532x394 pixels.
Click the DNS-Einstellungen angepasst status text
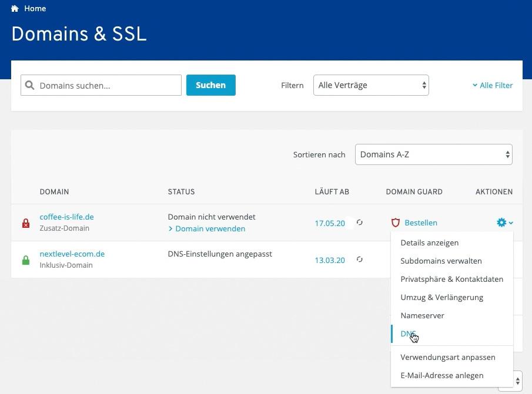220,254
